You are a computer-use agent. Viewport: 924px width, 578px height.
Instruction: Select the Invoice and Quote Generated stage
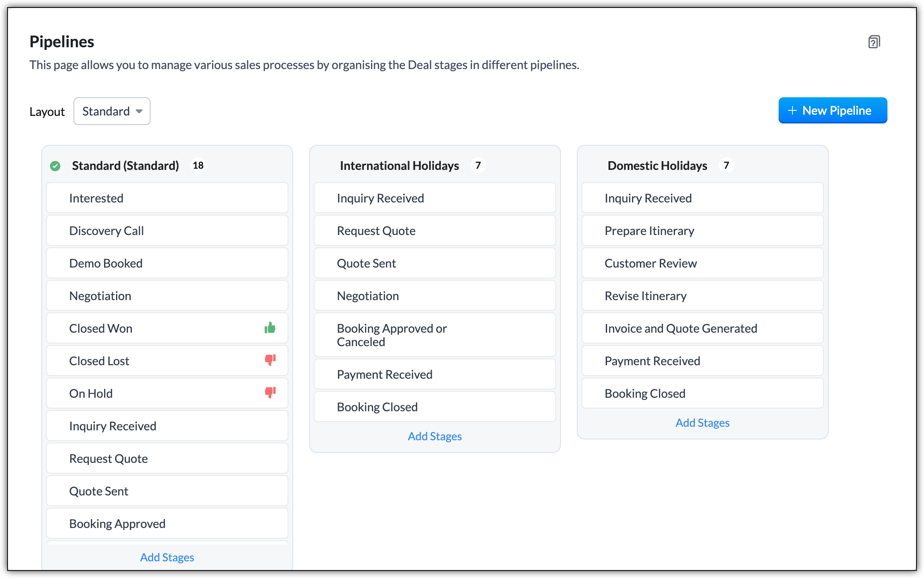(x=702, y=328)
